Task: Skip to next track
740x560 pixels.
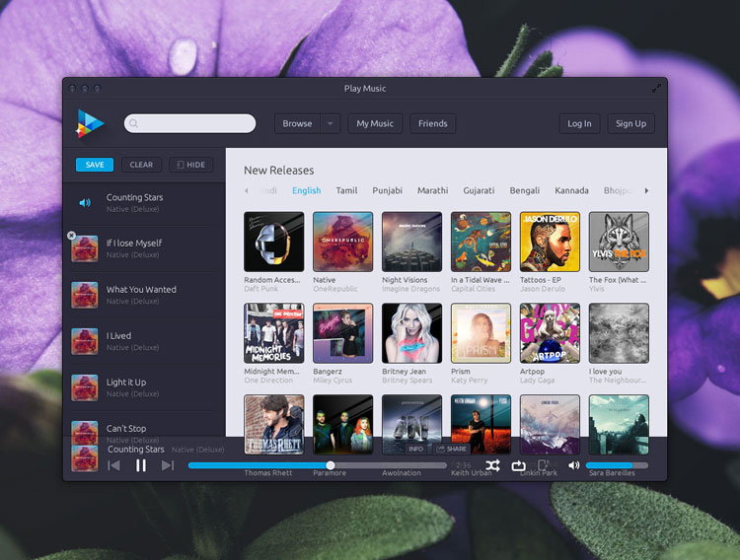Action: click(168, 465)
